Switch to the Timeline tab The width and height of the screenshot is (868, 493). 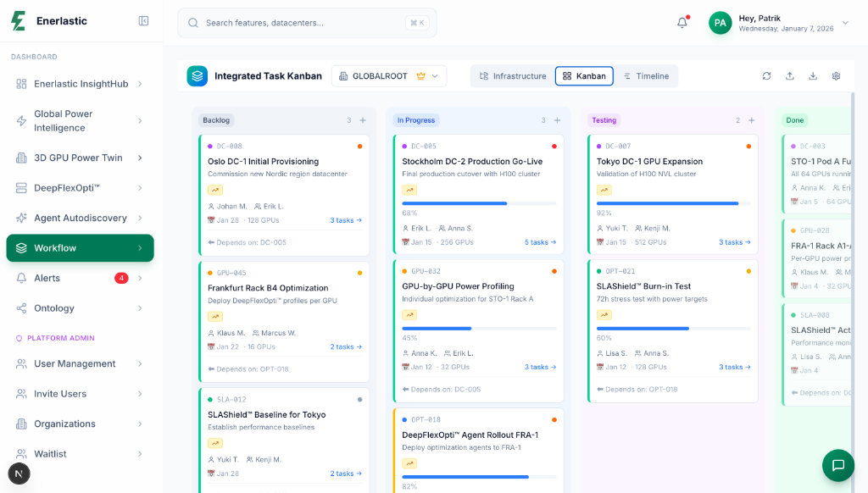646,75
